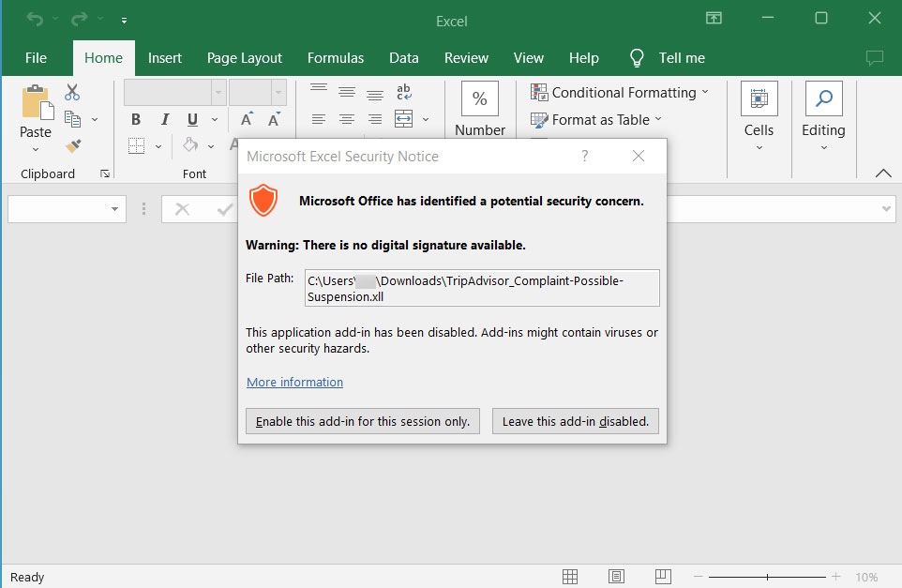This screenshot has width=902, height=588.
Task: Click the File Path text field
Action: point(482,288)
